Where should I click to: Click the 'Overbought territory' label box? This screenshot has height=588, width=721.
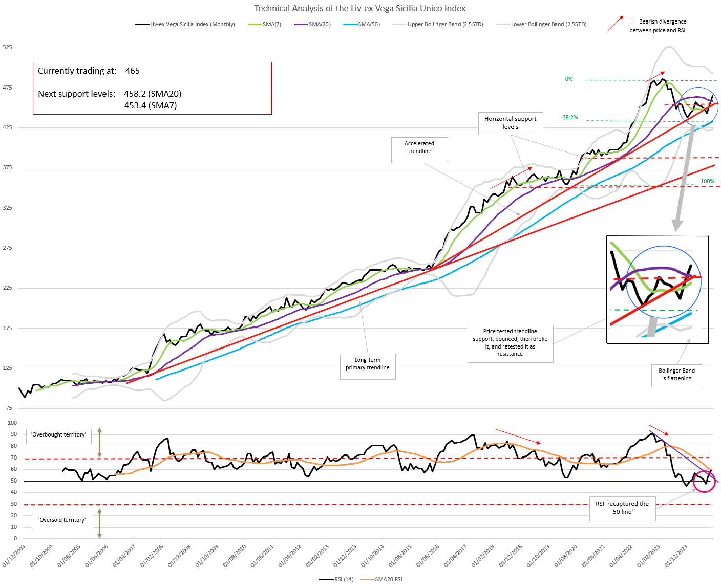tap(59, 435)
